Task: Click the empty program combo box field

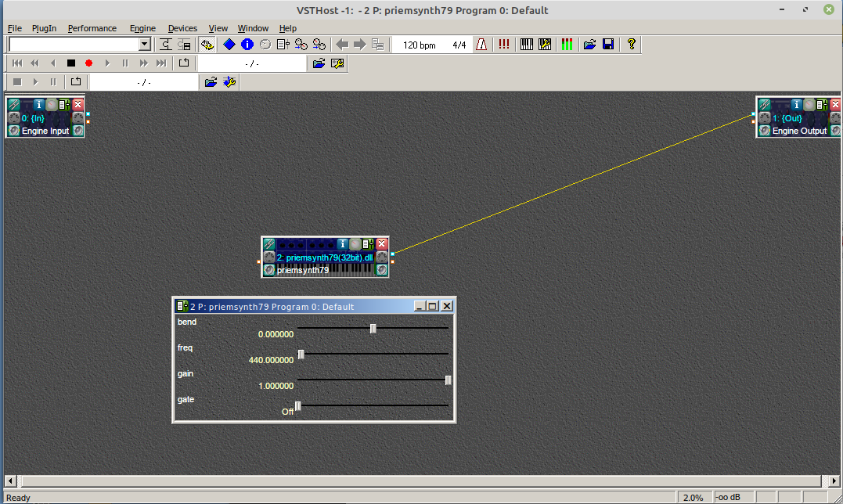Action: 74,45
